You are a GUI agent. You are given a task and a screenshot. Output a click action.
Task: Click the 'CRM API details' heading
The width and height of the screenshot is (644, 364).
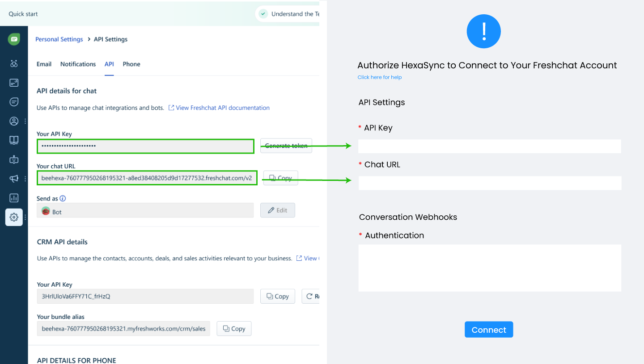click(62, 242)
